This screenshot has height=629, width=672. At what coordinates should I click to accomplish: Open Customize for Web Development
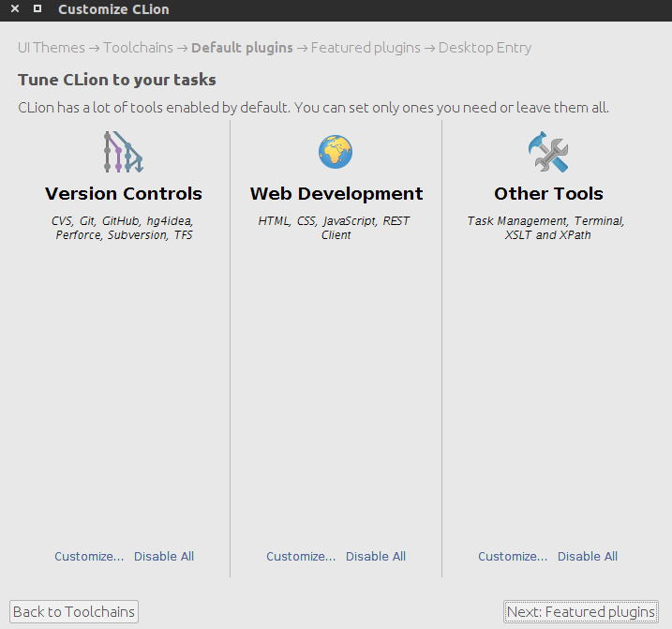[301, 556]
